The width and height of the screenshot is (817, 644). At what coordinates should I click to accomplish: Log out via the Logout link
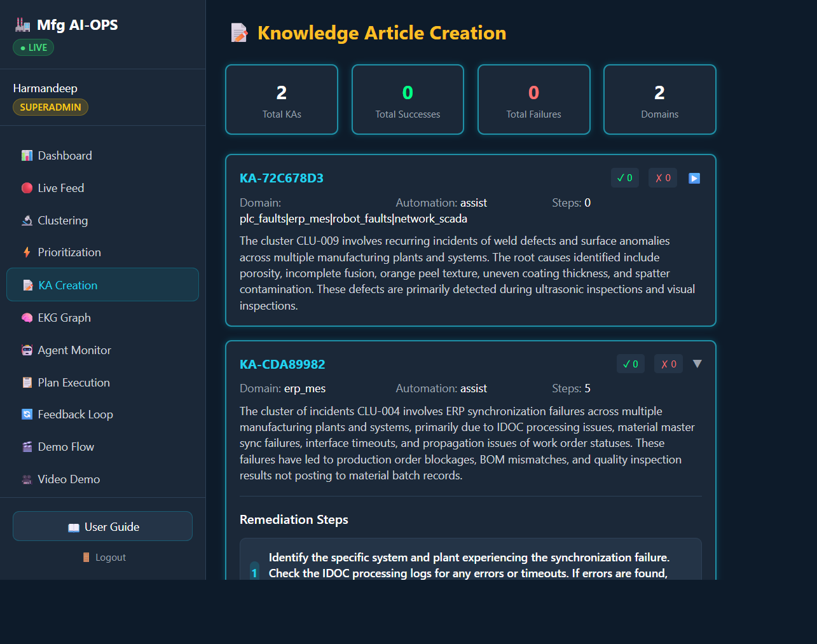click(x=104, y=558)
